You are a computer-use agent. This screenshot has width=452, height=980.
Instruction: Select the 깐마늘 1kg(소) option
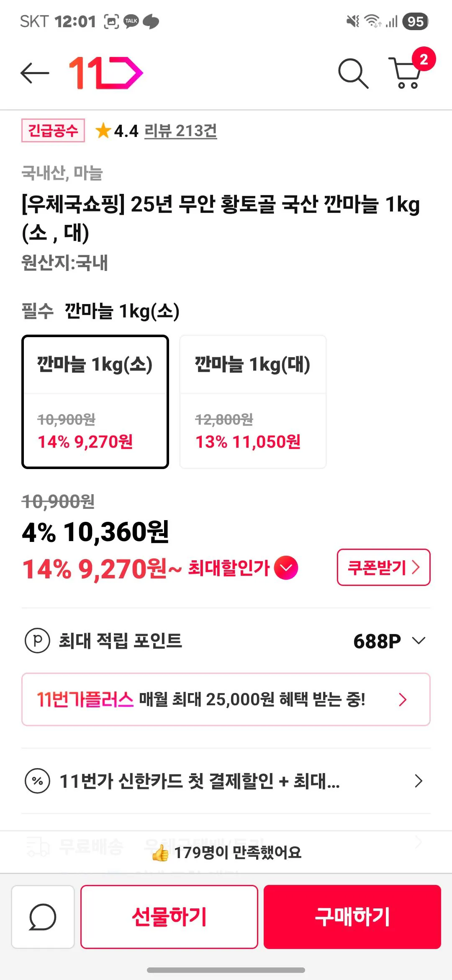[95, 402]
